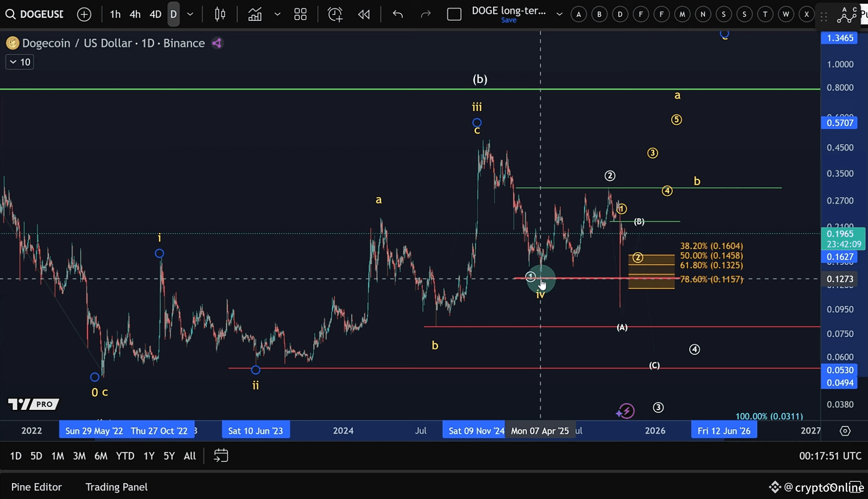Select the 0.1627 price axis label

click(839, 257)
